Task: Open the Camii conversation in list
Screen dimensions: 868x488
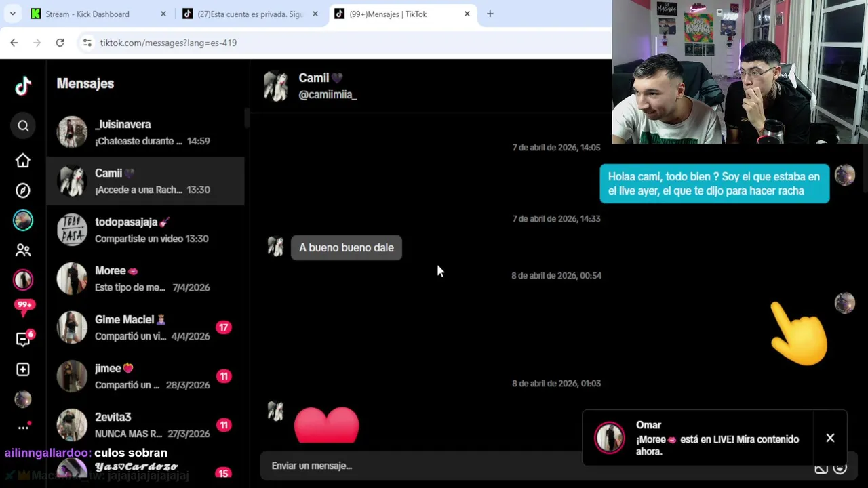Action: pyautogui.click(x=145, y=181)
